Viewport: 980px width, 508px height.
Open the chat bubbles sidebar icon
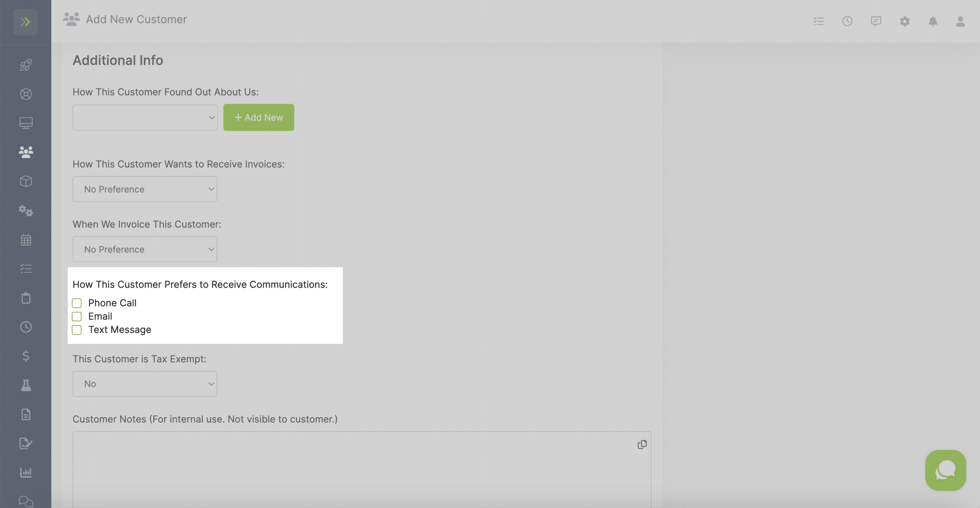click(x=26, y=501)
